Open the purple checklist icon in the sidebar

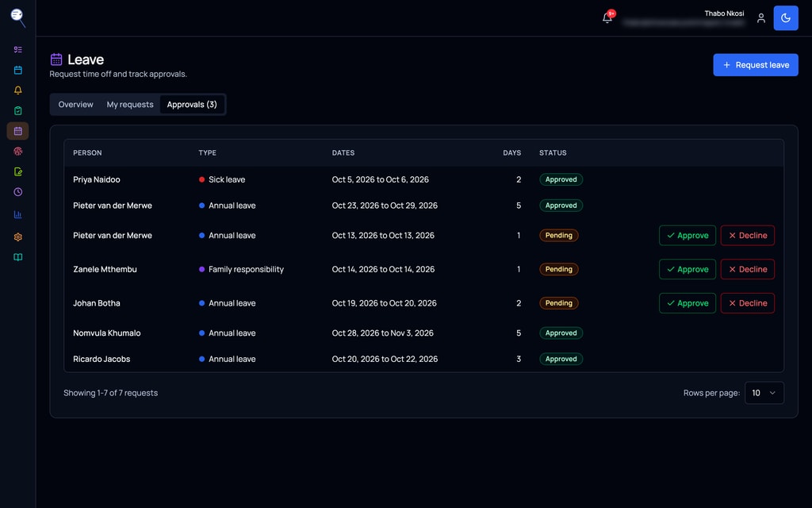[x=17, y=50]
